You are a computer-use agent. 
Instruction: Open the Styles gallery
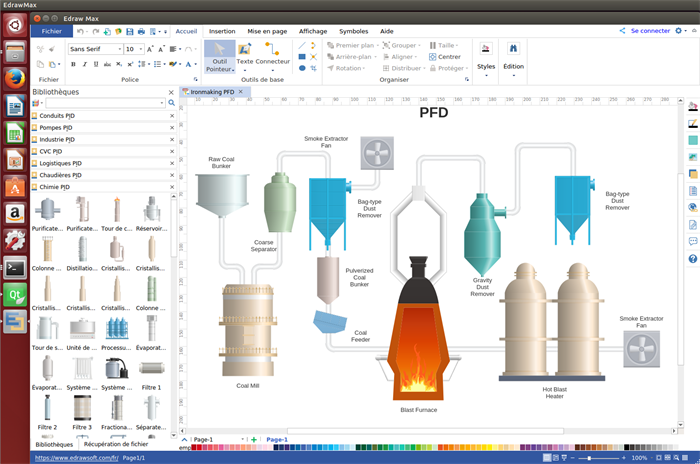[486, 56]
